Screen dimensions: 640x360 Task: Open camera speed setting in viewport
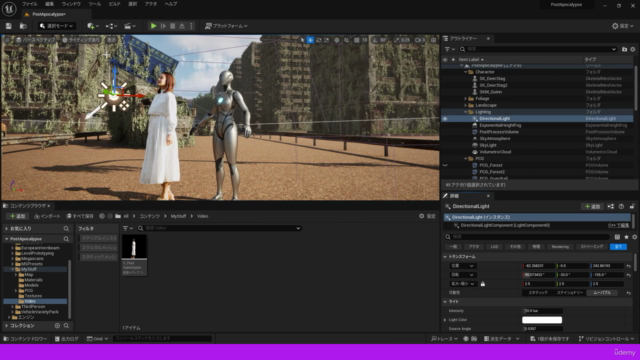click(420, 40)
